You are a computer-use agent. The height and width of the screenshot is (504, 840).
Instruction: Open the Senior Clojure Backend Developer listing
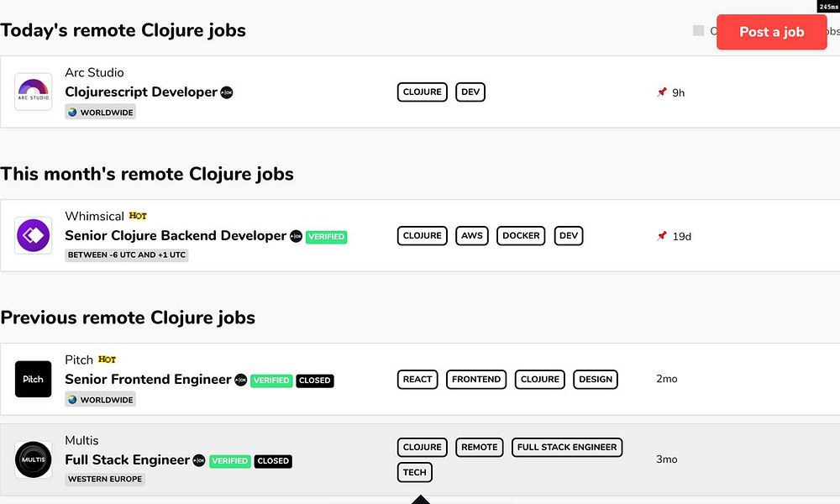(x=176, y=236)
